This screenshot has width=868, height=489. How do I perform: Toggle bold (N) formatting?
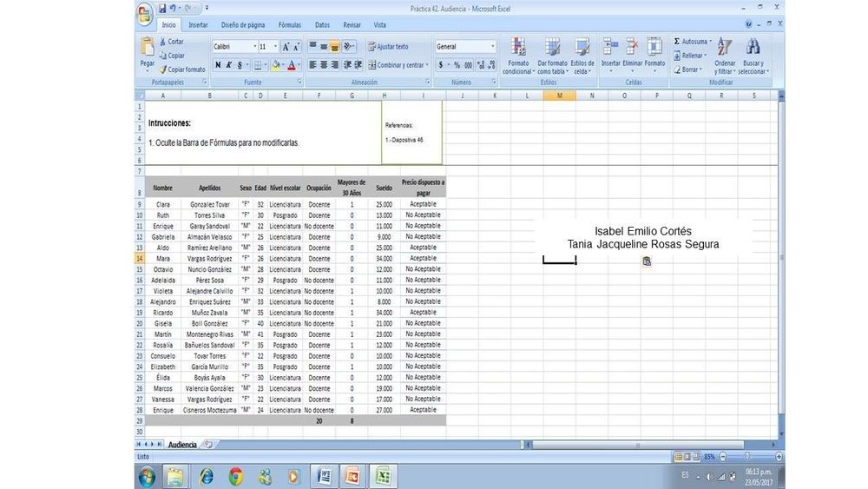click(x=218, y=65)
